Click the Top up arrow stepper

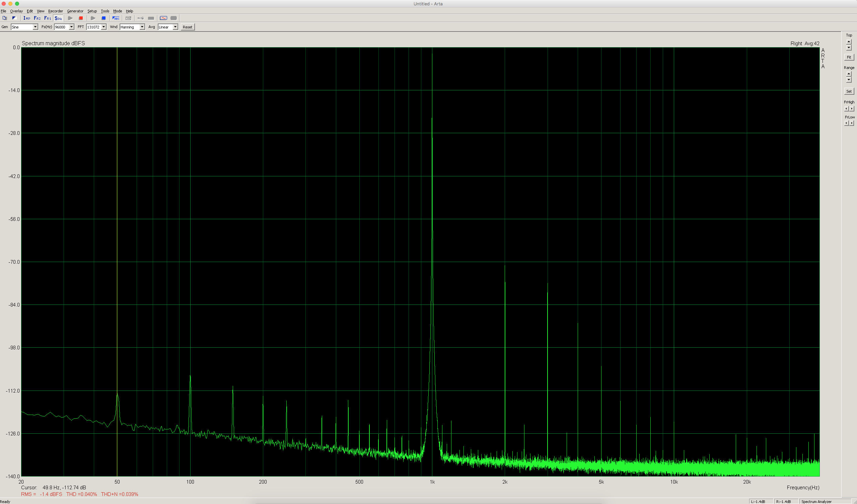coord(849,41)
